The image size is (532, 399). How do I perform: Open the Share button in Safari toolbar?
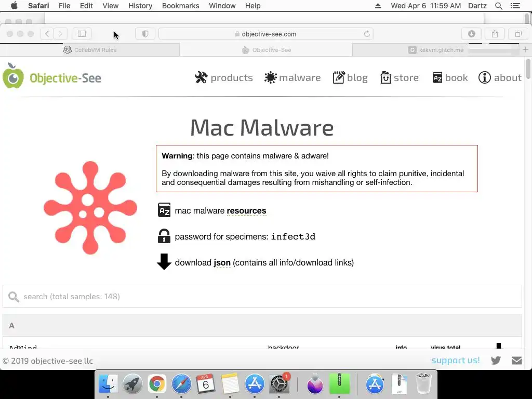click(495, 34)
